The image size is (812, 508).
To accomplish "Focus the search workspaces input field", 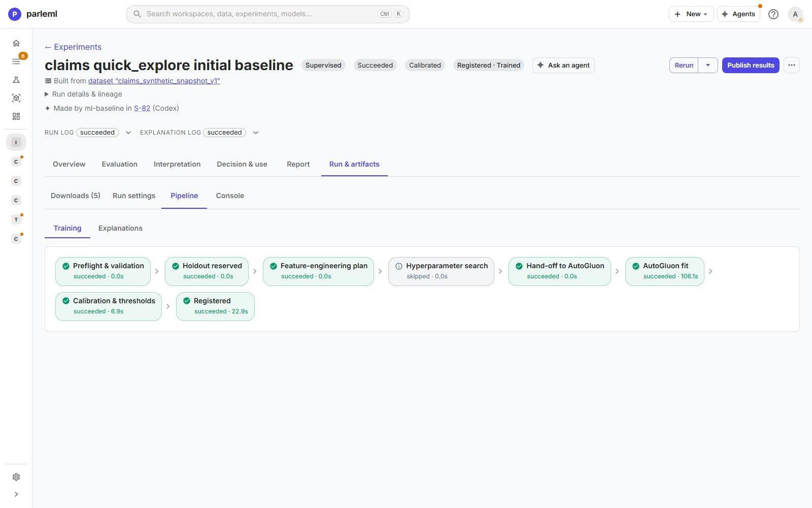I will point(268,14).
